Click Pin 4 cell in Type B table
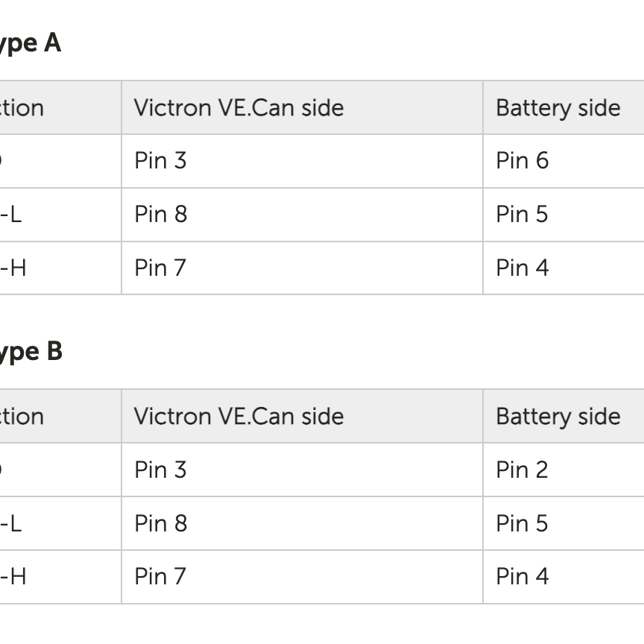This screenshot has width=644, height=644. point(522,576)
